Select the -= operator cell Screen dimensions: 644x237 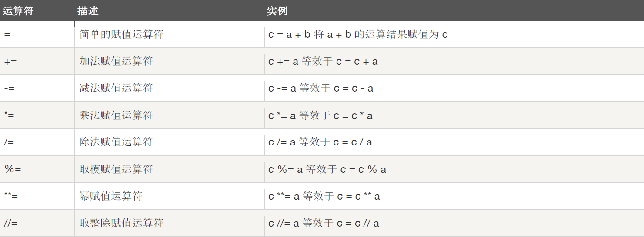10,89
